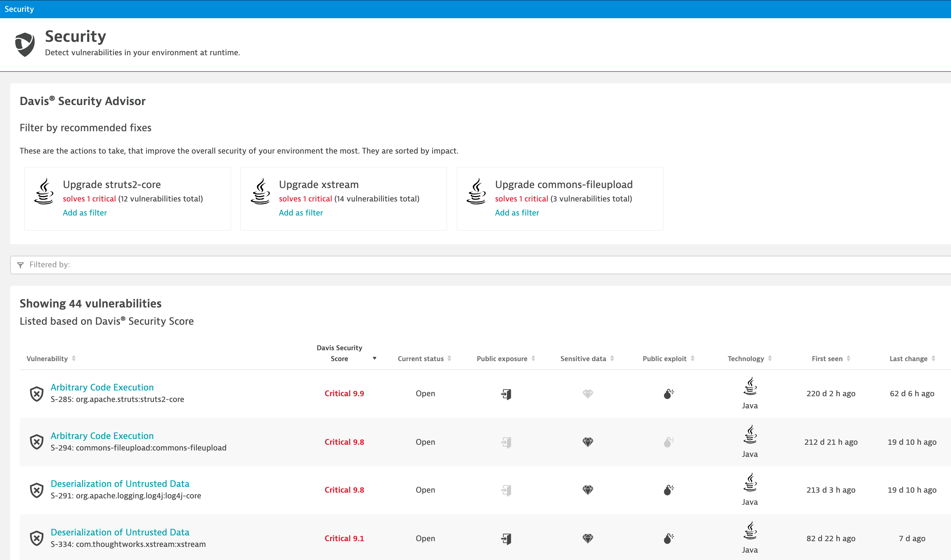
Task: Click Java technology icon in S-294 row
Action: click(750, 434)
